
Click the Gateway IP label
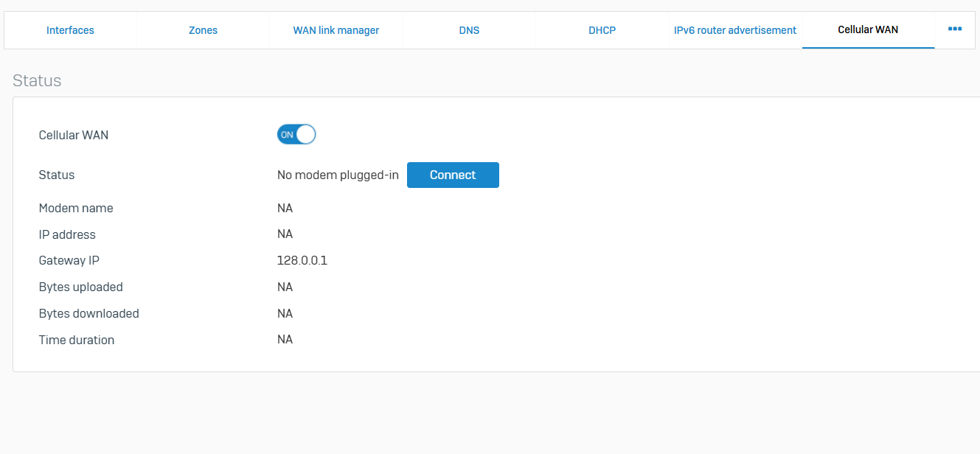69,260
